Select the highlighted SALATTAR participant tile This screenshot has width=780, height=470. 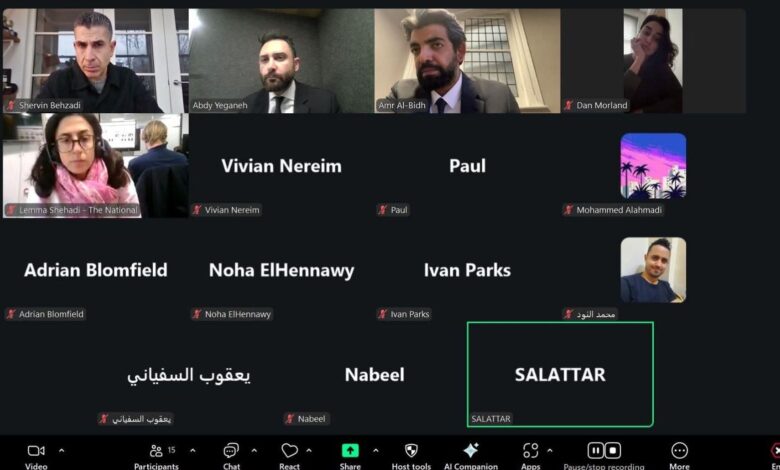(560, 375)
